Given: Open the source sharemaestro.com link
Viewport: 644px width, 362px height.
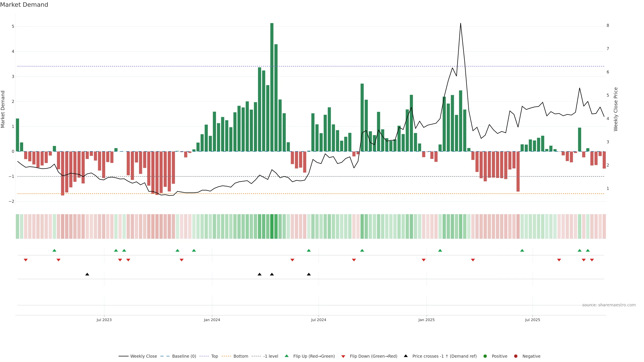Looking at the screenshot, I should [x=609, y=305].
